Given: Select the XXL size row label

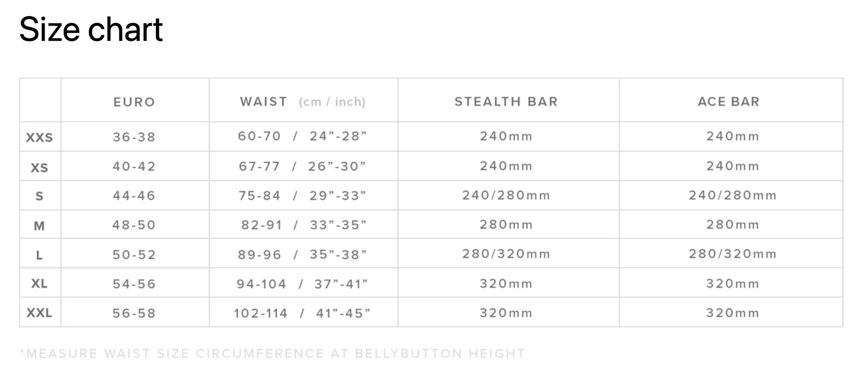Looking at the screenshot, I should point(39,313).
